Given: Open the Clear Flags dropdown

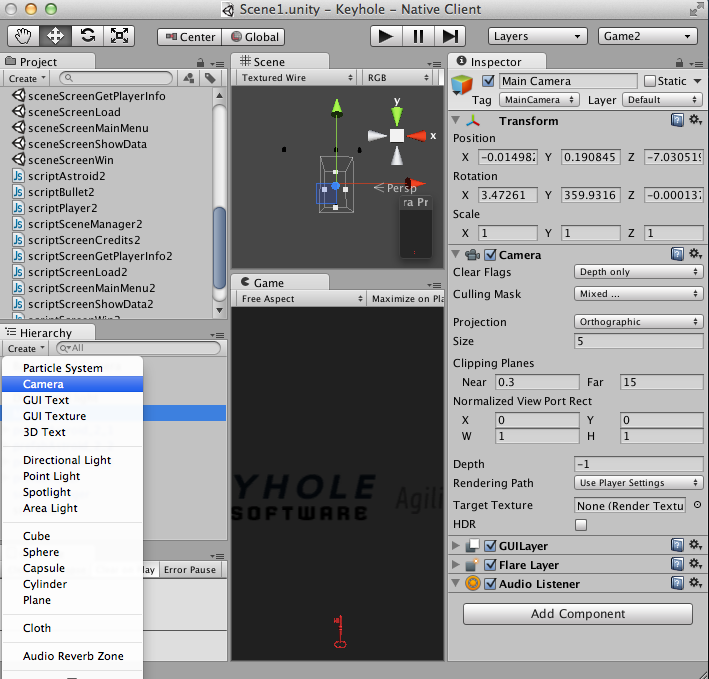Looking at the screenshot, I should pyautogui.click(x=639, y=272).
